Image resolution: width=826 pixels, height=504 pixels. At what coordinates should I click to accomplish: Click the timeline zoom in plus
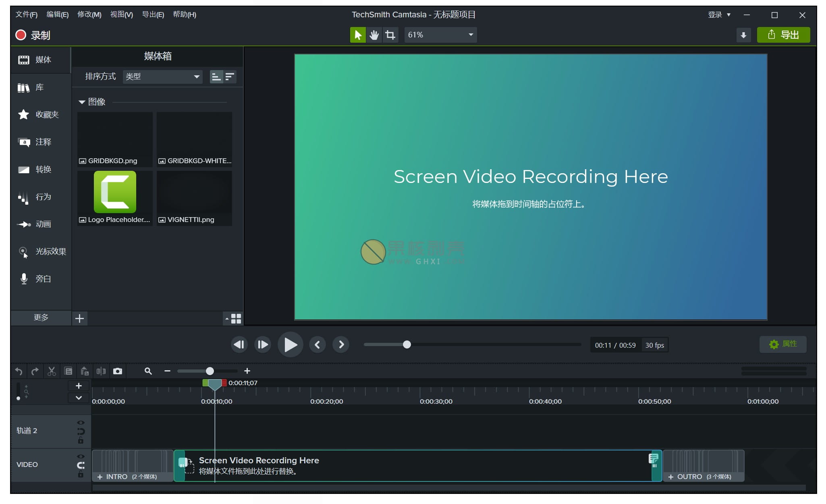247,371
